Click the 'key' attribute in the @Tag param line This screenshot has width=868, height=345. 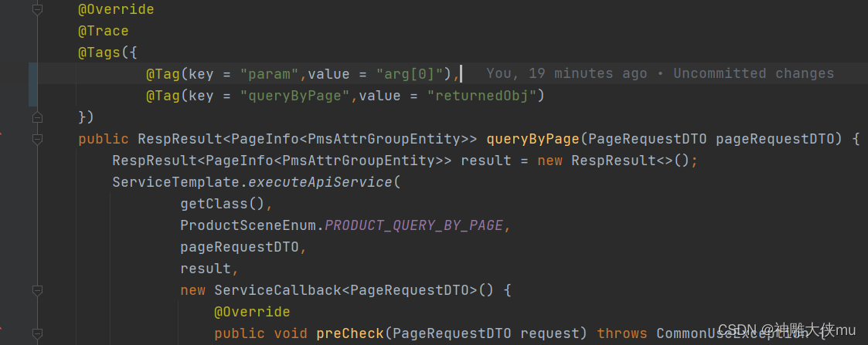(x=201, y=74)
